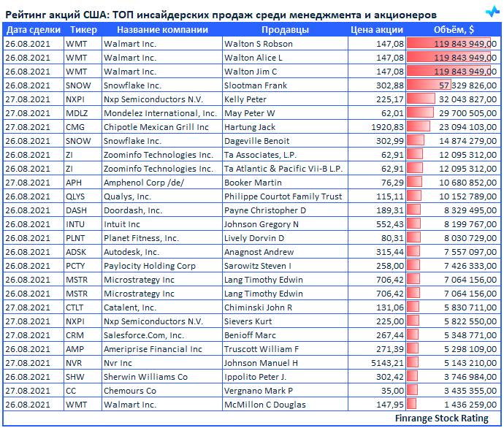This screenshot has width=504, height=428.
Task: Click company 'Chemours Co'
Action: click(130, 391)
